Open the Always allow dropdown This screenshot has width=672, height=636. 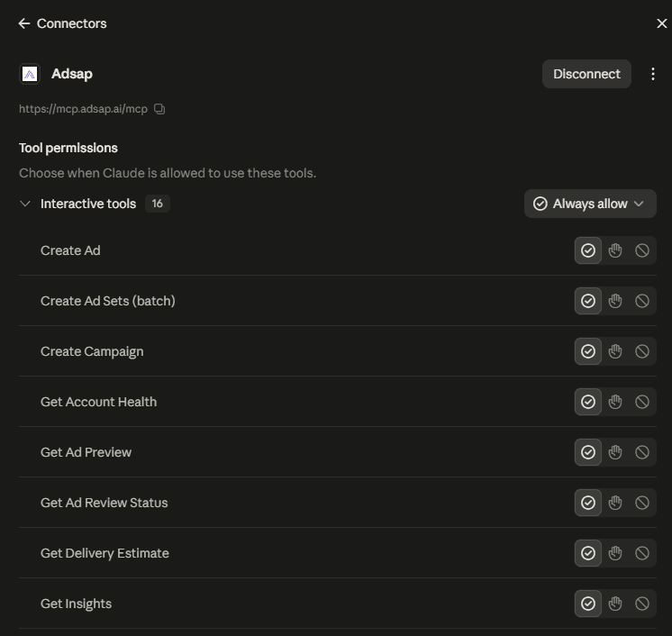click(590, 204)
